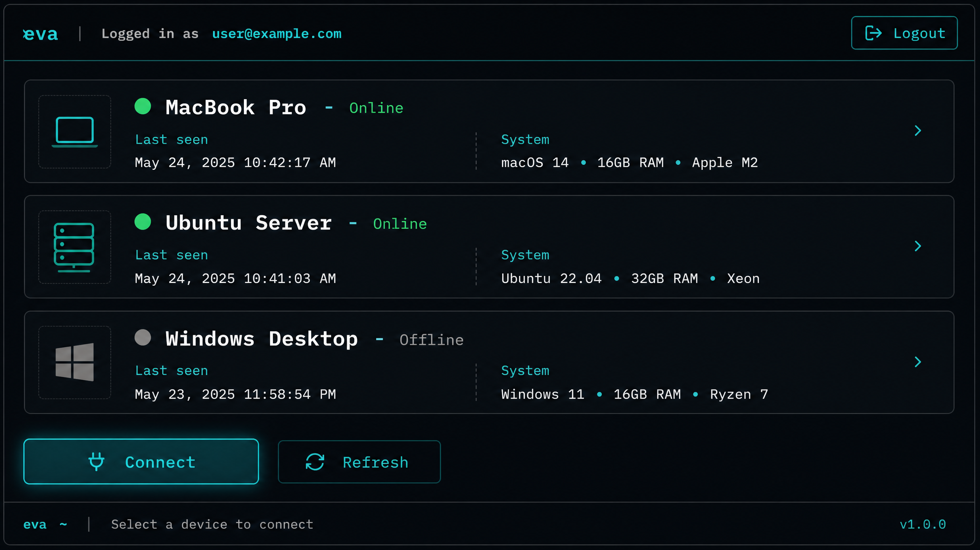This screenshot has height=550, width=980.
Task: Click Ubuntu Server's Online status label
Action: pyautogui.click(x=400, y=224)
